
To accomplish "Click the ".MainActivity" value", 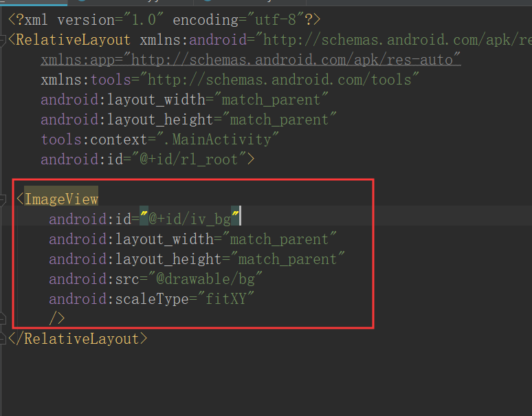I will click(217, 140).
